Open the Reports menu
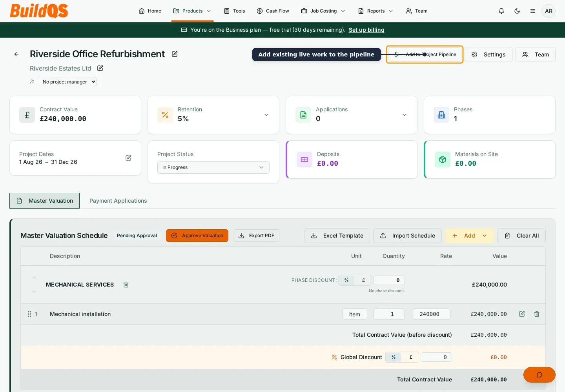Screen dimensions: 565x392 click(375, 11)
